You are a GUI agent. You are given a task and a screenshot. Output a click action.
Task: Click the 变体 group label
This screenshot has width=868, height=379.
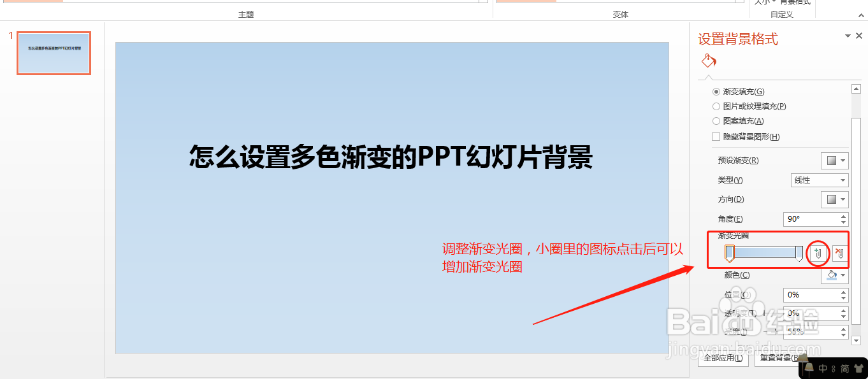tap(621, 14)
